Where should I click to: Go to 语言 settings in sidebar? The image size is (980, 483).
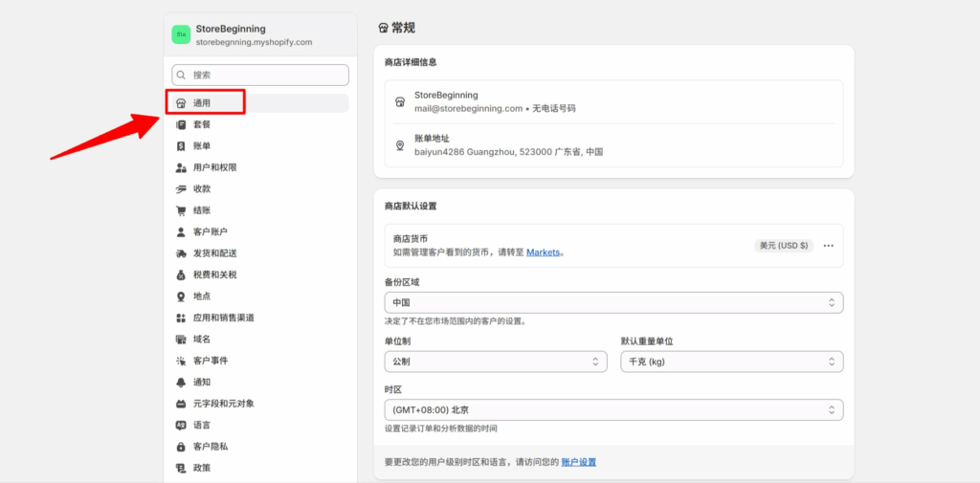click(202, 425)
